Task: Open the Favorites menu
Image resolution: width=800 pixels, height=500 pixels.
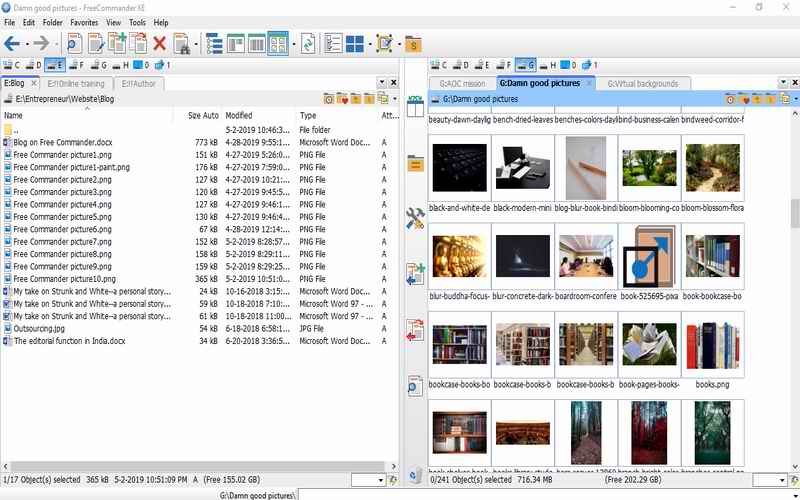Action: (84, 22)
